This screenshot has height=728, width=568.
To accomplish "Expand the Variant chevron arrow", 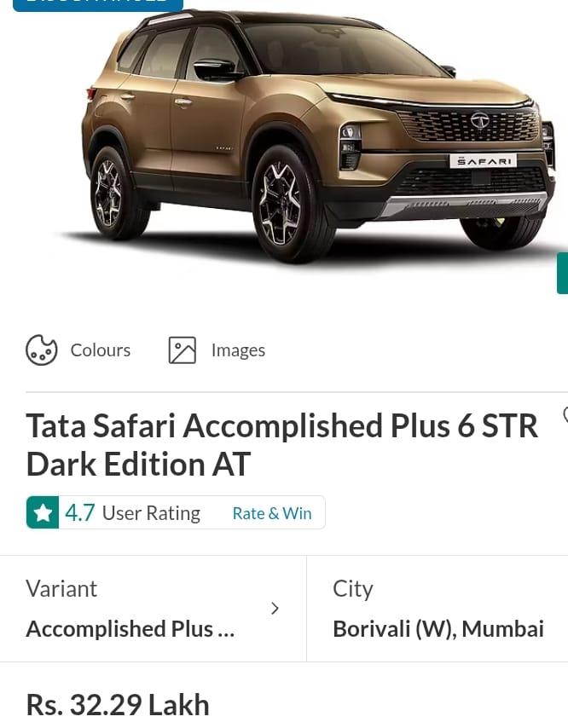I will pos(275,608).
